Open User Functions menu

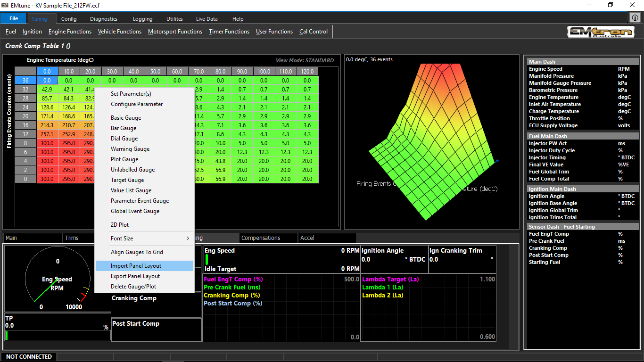pos(274,32)
